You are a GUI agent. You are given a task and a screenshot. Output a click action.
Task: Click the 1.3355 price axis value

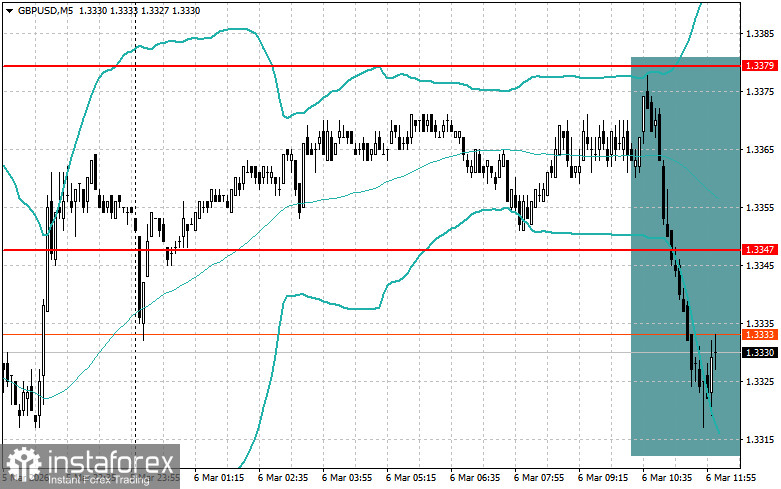click(x=760, y=208)
